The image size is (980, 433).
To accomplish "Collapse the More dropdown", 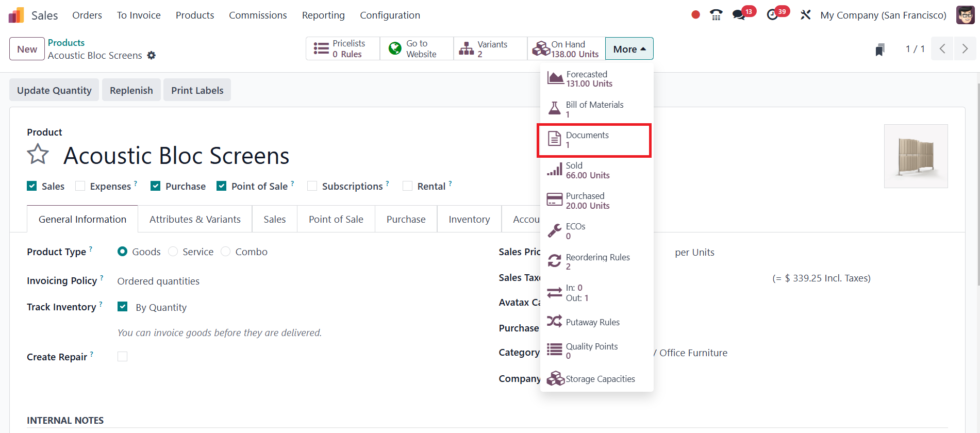I will pyautogui.click(x=629, y=49).
